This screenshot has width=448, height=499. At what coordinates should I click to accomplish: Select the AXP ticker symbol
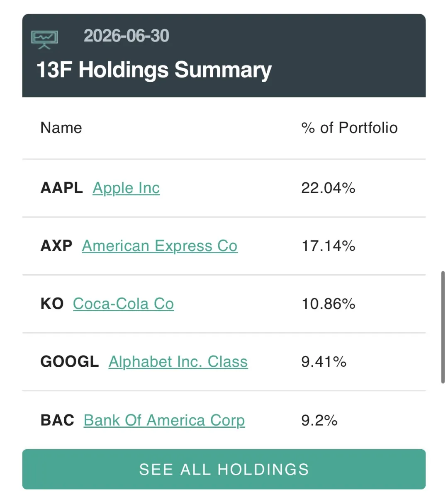pyautogui.click(x=56, y=246)
